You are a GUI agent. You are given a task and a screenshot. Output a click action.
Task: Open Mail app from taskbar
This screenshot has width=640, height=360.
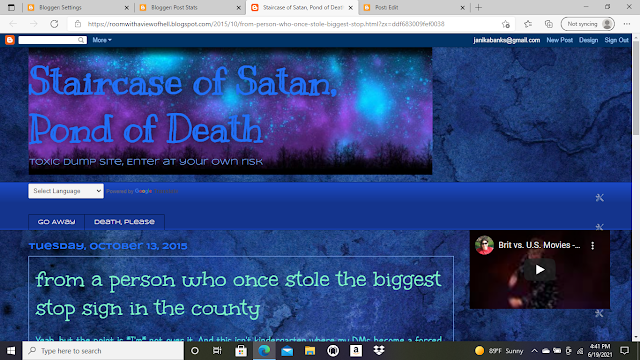tap(287, 351)
